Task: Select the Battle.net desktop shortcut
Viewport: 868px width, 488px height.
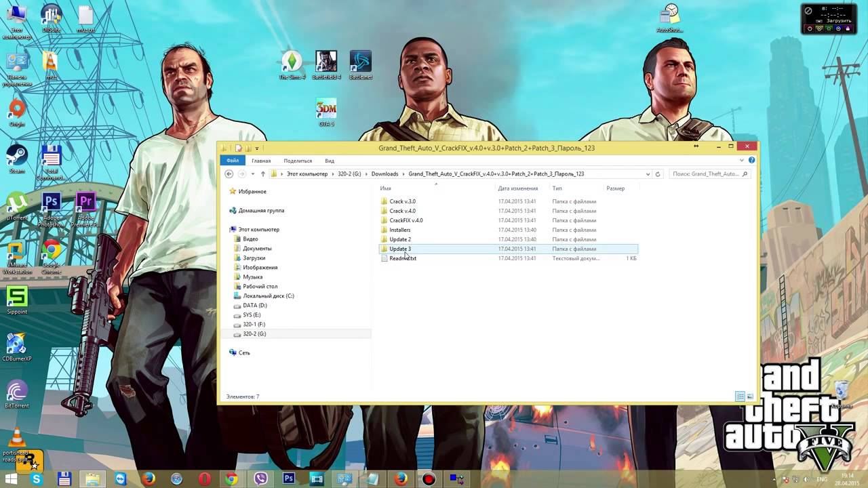Action: [360, 66]
